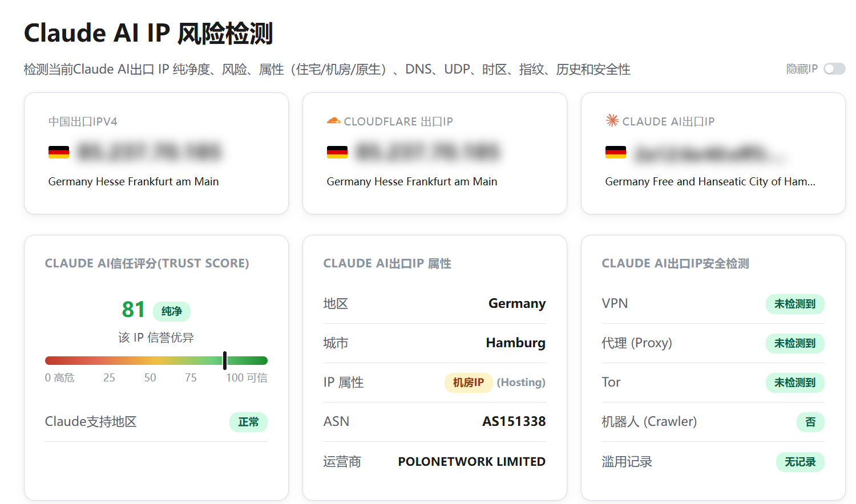Click the (Hosting) label

coord(521,382)
